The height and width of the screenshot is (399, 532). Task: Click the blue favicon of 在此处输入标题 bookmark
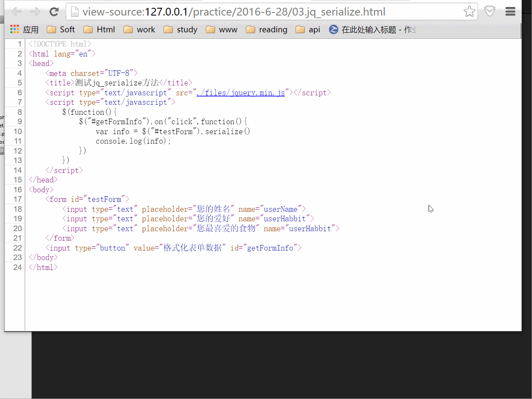tap(333, 29)
